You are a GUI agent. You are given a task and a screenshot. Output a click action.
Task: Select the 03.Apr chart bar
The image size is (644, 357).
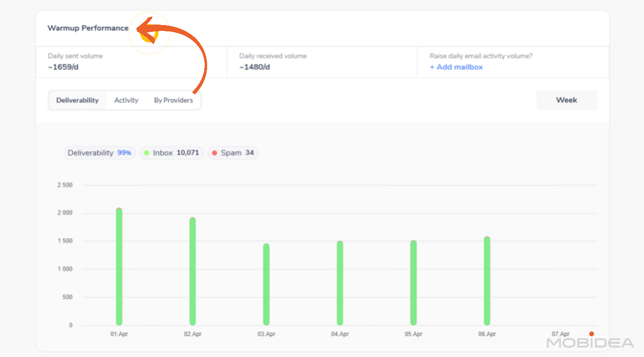266,284
